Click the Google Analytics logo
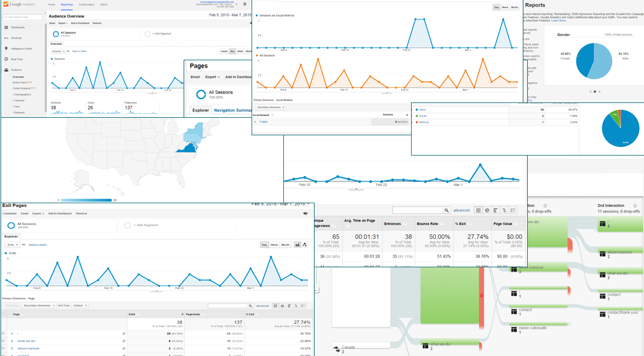This screenshot has width=644, height=356. click(x=19, y=4)
